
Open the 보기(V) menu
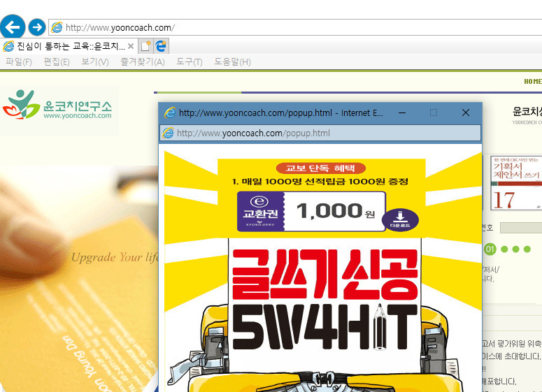point(94,61)
